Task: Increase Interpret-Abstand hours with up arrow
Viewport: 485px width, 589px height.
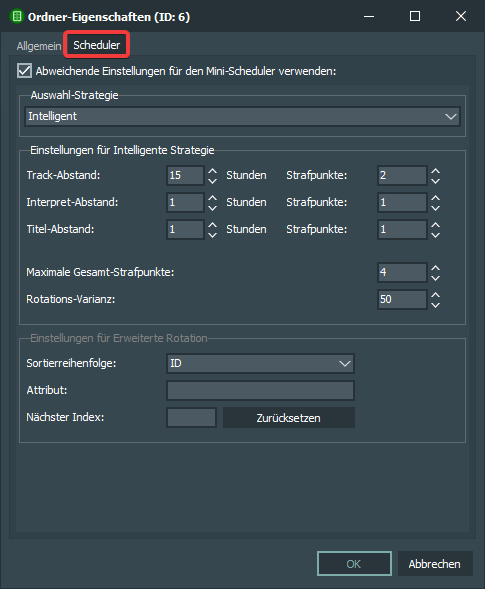Action: click(213, 198)
